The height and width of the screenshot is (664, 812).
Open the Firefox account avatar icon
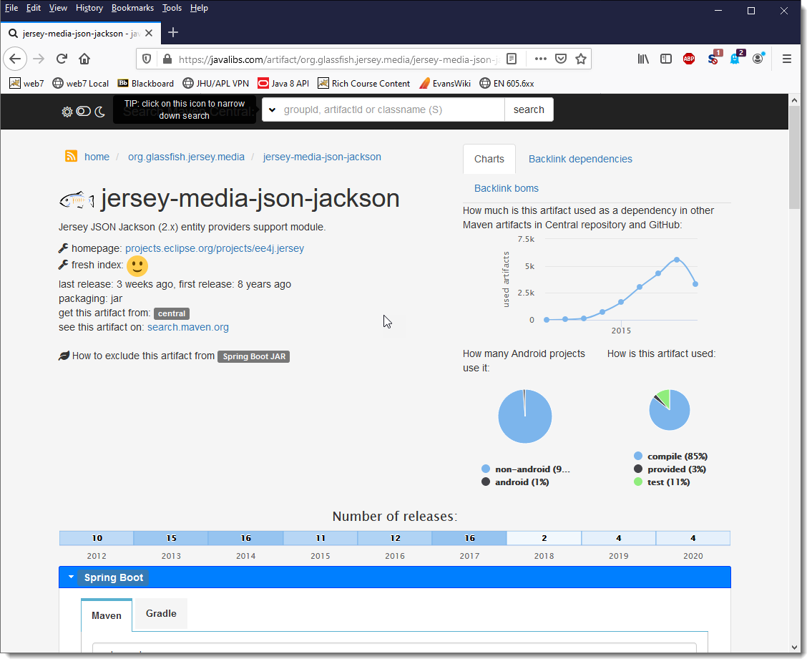[x=758, y=59]
